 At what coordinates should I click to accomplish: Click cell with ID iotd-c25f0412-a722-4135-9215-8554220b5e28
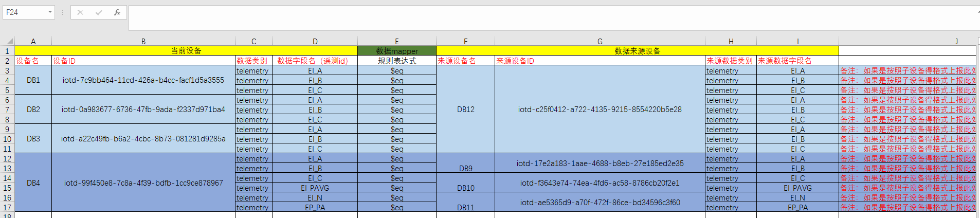600,109
